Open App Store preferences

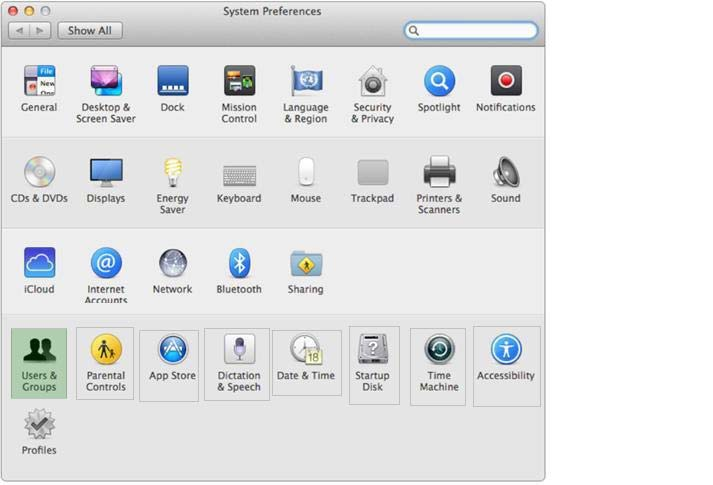tap(169, 365)
